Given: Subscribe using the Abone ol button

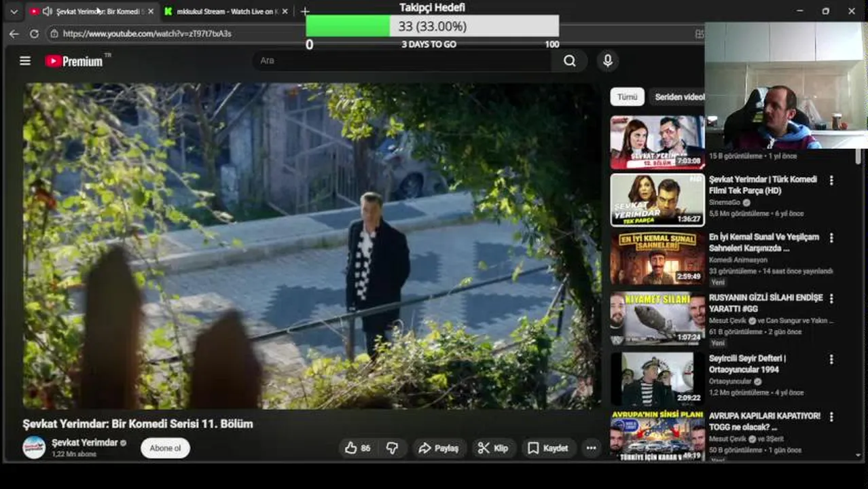Looking at the screenshot, I should [x=165, y=448].
